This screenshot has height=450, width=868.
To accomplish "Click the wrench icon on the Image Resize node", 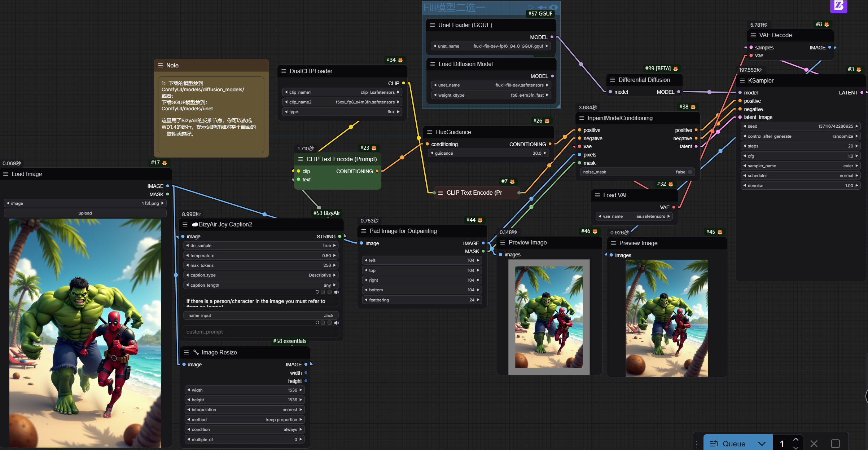I will pyautogui.click(x=196, y=352).
